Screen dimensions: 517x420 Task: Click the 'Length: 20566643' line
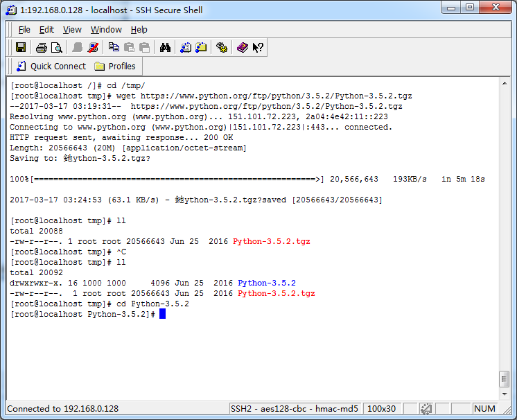tap(128, 148)
